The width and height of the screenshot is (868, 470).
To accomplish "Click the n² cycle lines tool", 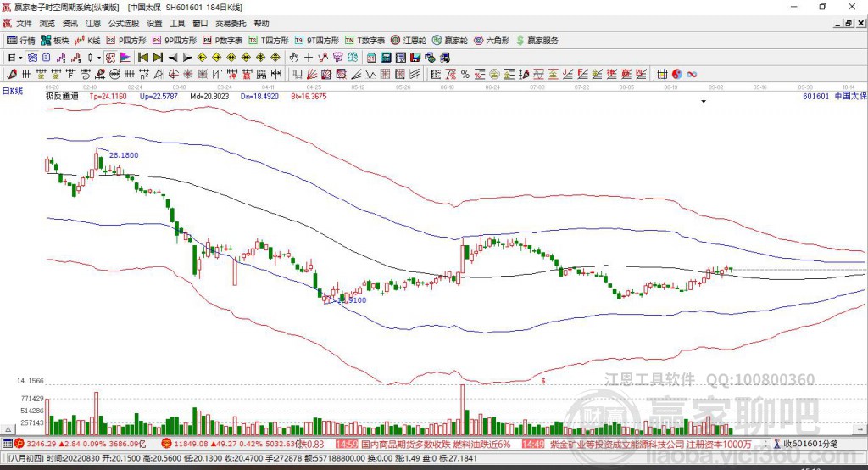I will (144, 75).
